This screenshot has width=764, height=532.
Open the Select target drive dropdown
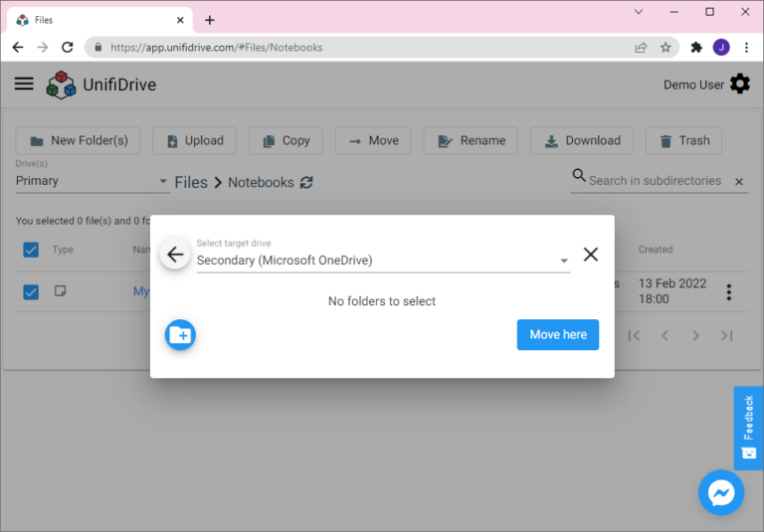tap(383, 261)
